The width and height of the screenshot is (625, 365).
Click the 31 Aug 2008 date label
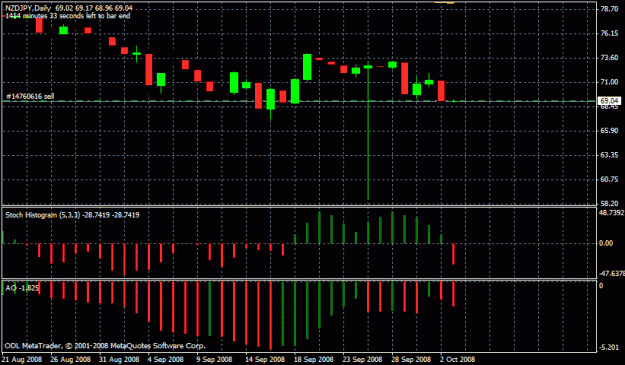click(119, 359)
